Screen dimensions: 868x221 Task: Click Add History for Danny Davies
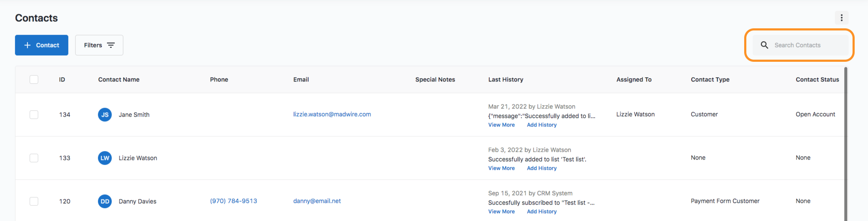542,212
